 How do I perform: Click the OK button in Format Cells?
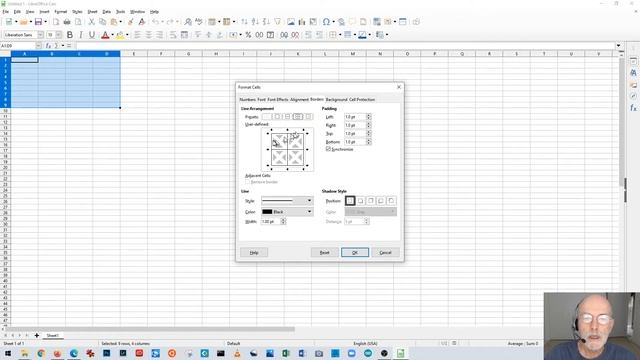tap(355, 252)
